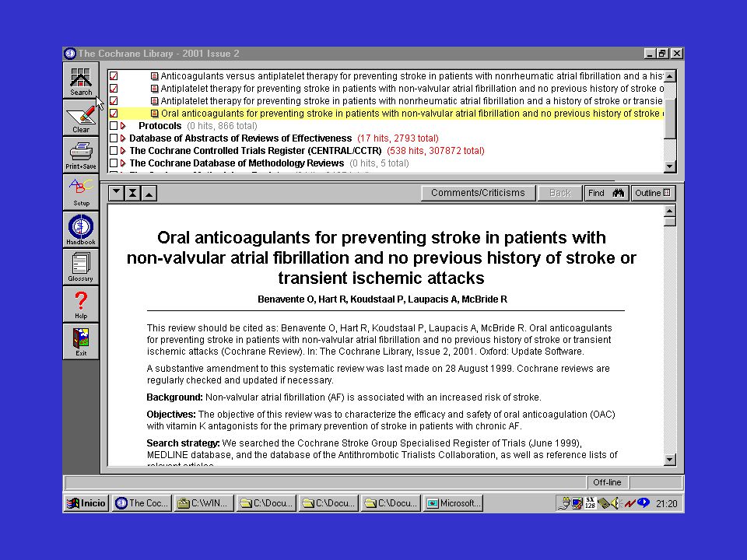
Task: Click the (538 hits, 307872 total) text
Action: pyautogui.click(x=436, y=150)
